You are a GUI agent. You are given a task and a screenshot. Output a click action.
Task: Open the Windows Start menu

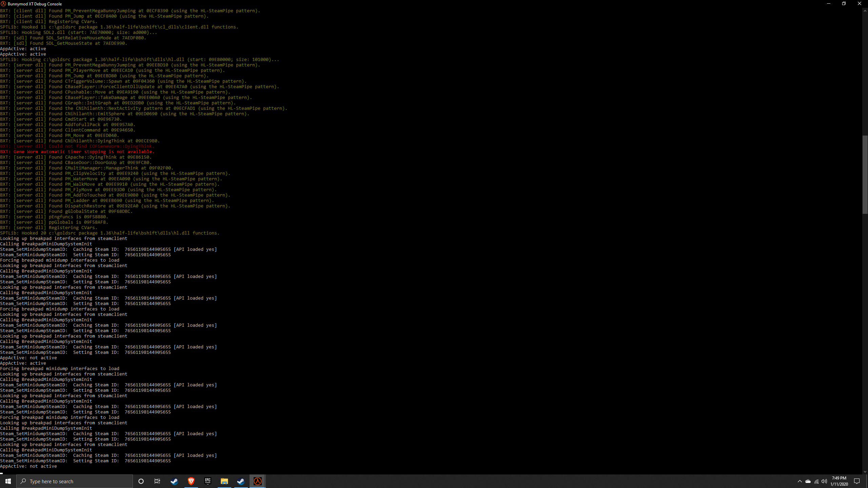point(8,481)
